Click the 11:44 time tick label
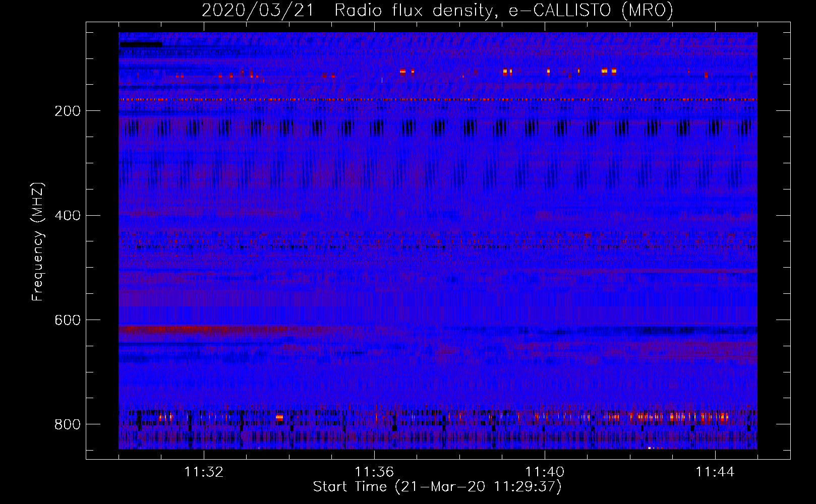Viewport: 816px width, 504px height. 715,472
